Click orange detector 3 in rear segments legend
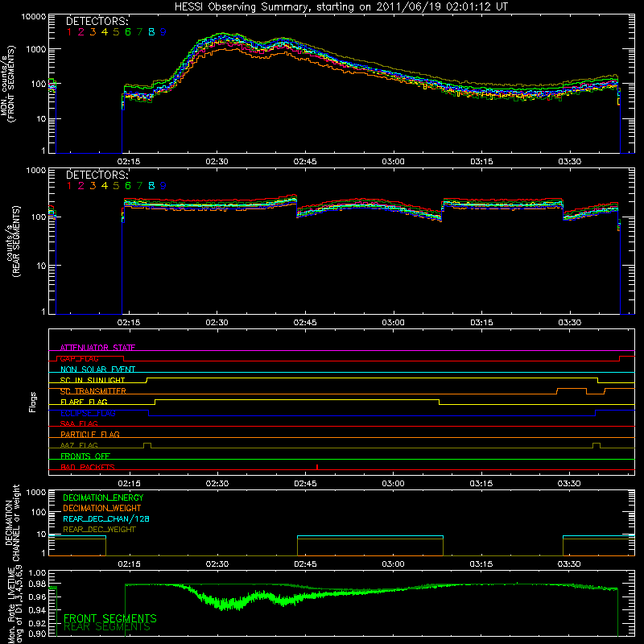Screen dimensions: 644x644 (x=93, y=186)
